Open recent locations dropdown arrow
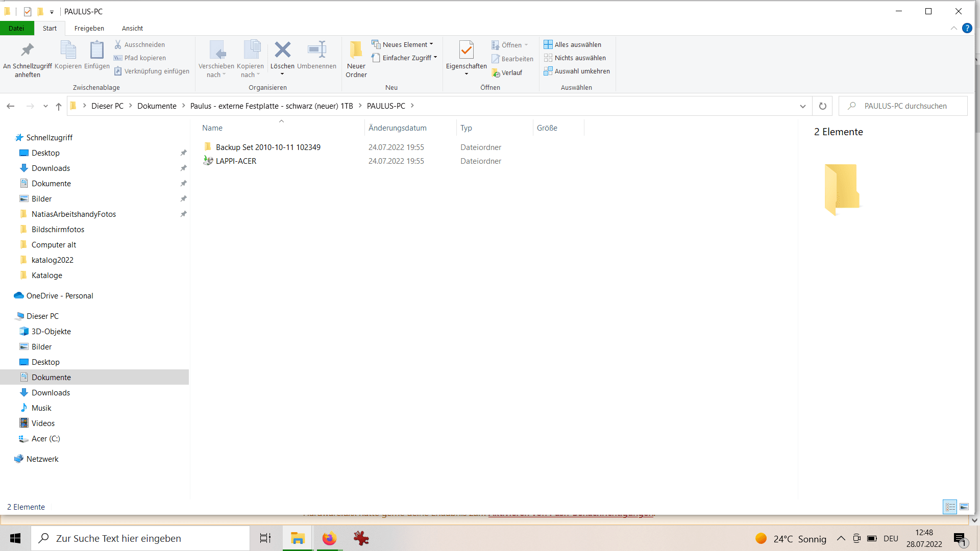 click(x=45, y=106)
